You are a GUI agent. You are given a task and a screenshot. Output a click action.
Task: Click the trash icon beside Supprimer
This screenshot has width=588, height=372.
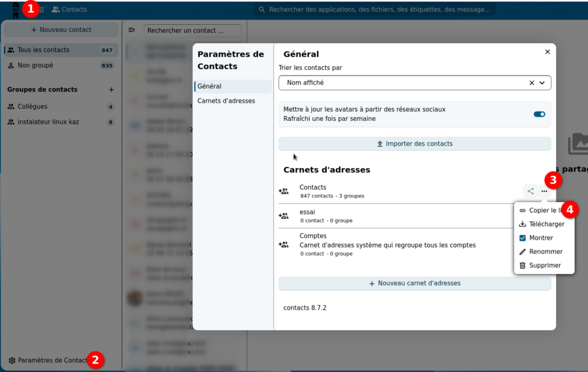click(x=523, y=265)
